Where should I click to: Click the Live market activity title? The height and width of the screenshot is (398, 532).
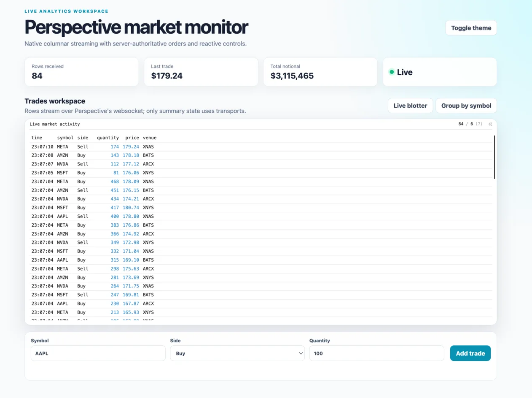pyautogui.click(x=55, y=124)
